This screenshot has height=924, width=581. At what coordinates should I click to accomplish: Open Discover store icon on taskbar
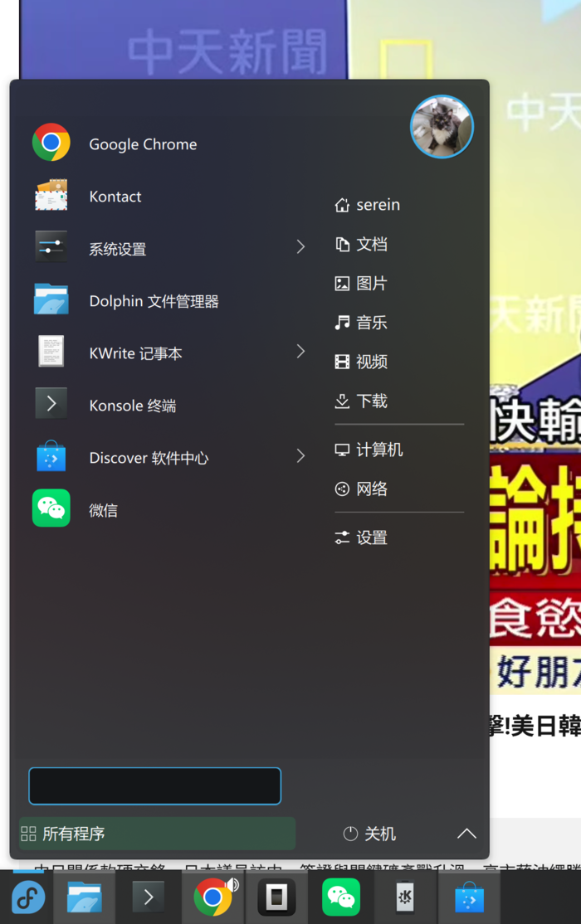(x=470, y=897)
